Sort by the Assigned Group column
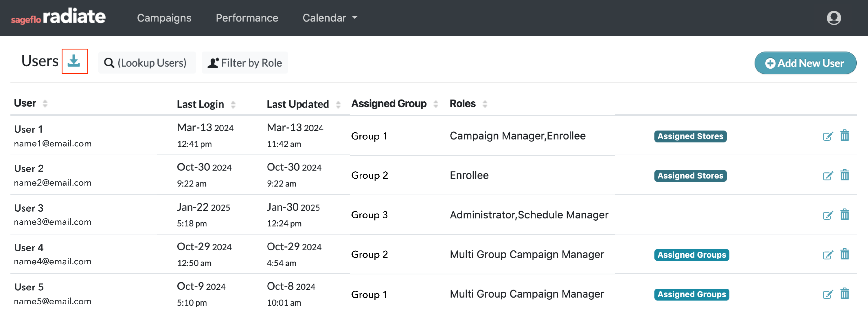This screenshot has width=868, height=313. (x=435, y=104)
